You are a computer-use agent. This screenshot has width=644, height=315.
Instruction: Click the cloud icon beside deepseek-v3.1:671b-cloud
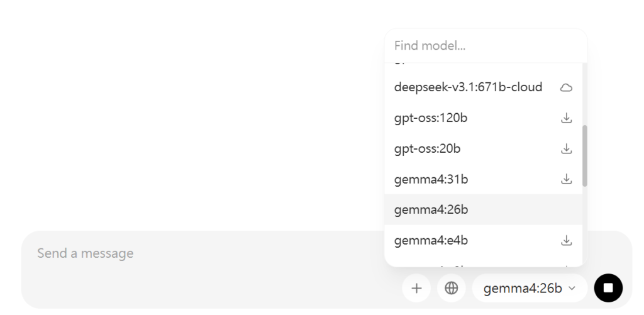(x=566, y=87)
